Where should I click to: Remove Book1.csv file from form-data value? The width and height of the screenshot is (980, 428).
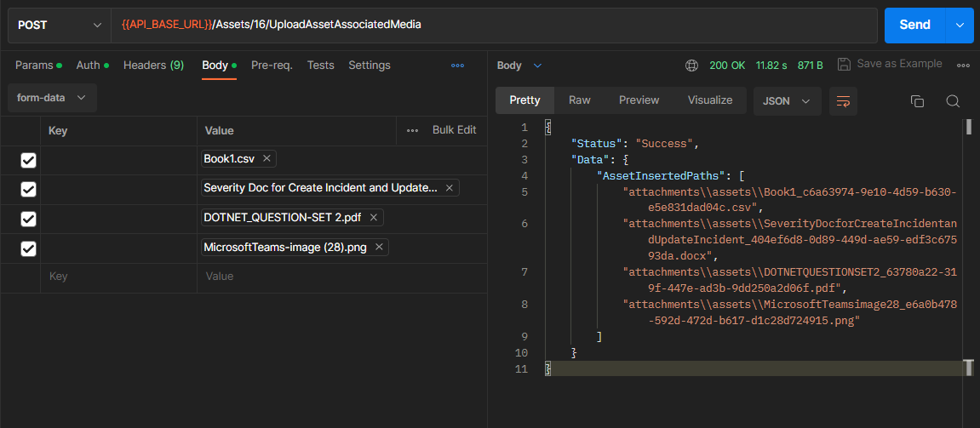[x=266, y=159]
